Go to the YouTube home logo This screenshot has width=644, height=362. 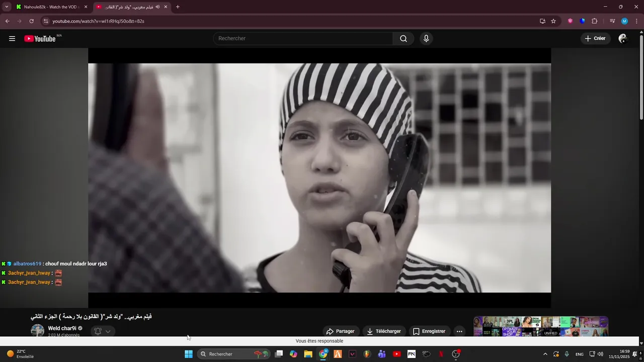coord(40,39)
